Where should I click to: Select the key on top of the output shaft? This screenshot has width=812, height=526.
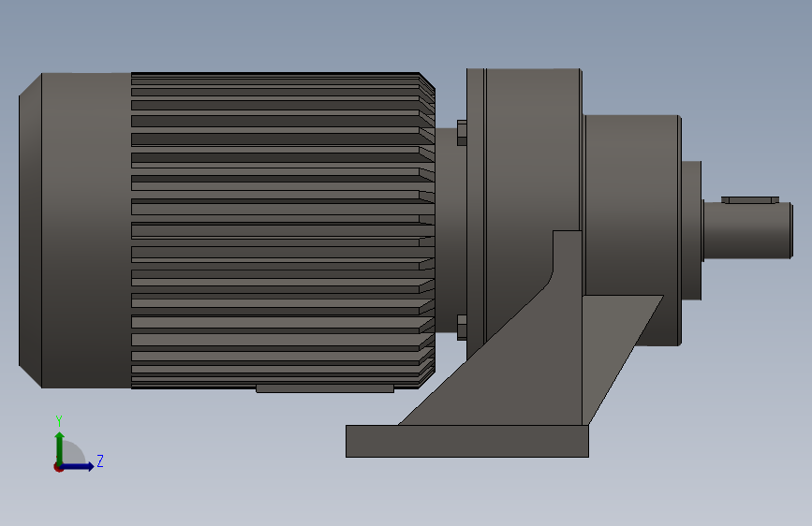click(x=750, y=200)
